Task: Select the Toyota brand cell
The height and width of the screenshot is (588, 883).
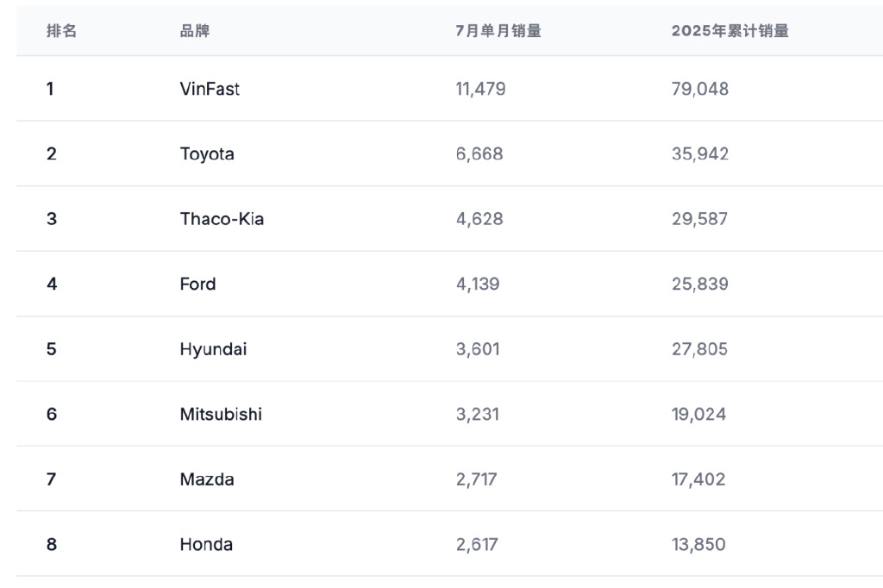Action: pos(207,154)
